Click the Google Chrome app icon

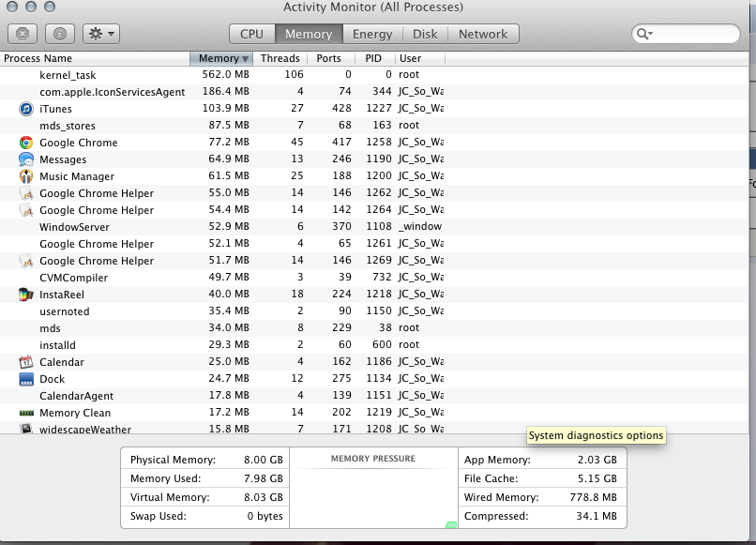tap(26, 143)
